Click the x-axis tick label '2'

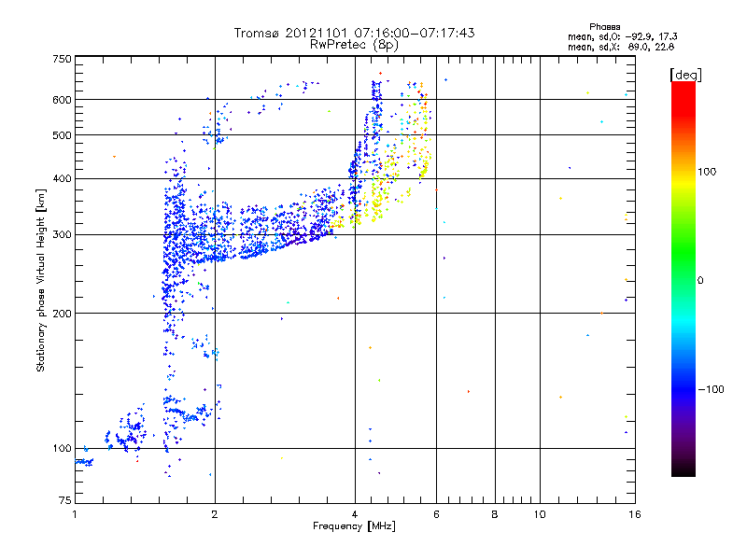point(215,514)
